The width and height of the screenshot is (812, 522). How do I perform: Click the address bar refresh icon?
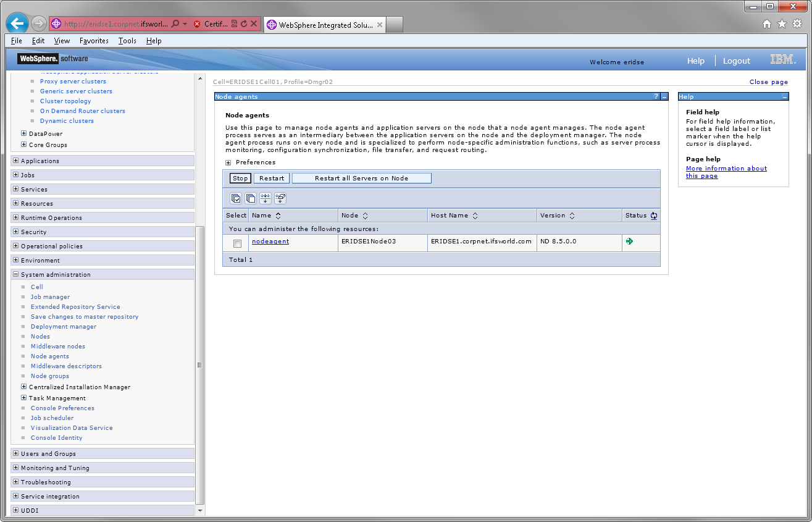click(x=244, y=24)
